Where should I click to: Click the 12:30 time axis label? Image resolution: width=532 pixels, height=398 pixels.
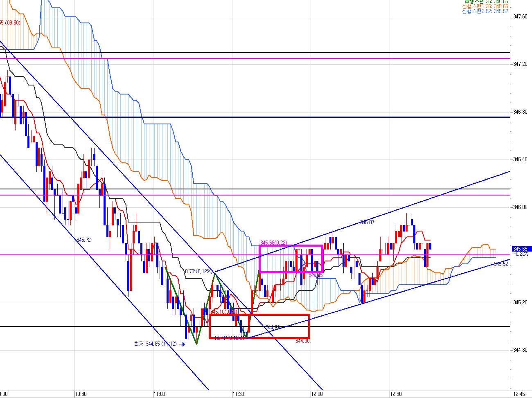tap(396, 394)
